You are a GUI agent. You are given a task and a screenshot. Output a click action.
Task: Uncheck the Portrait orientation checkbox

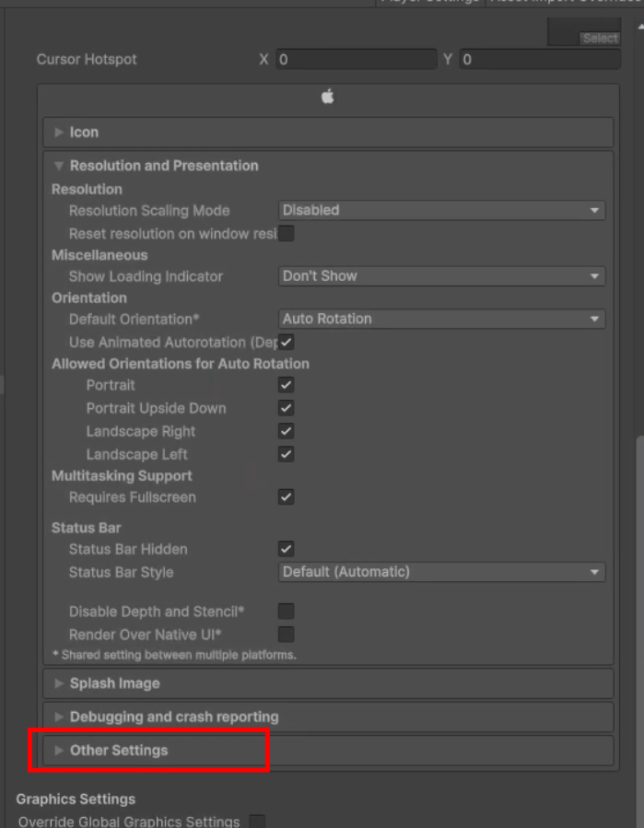287,385
